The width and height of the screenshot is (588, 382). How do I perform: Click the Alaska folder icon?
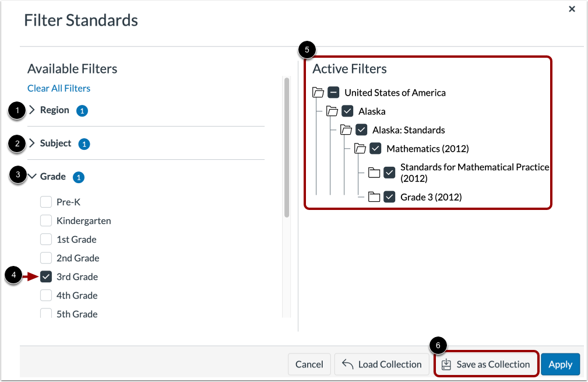point(333,111)
